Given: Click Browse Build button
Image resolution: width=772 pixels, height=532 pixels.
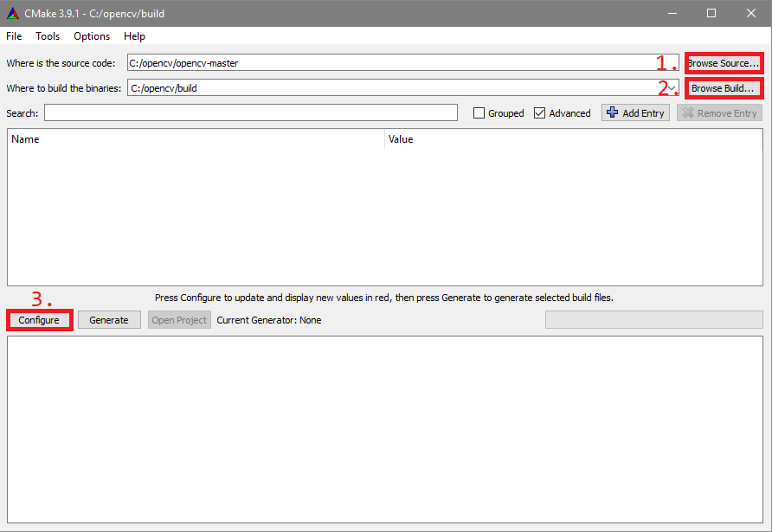Looking at the screenshot, I should click(x=723, y=88).
